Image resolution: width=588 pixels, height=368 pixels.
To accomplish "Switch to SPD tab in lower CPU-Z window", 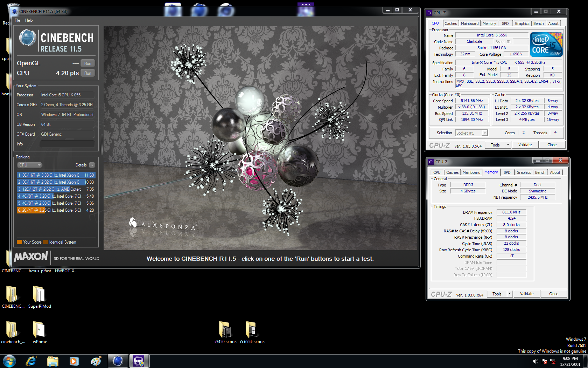I will click(x=507, y=172).
